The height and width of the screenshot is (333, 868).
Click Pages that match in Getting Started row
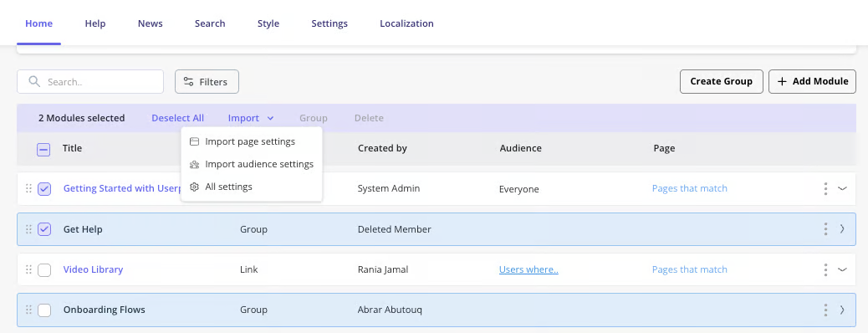click(x=690, y=188)
